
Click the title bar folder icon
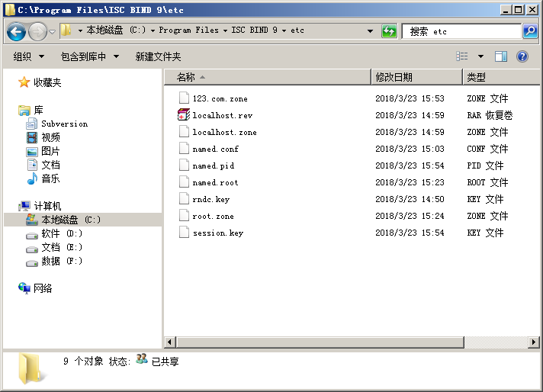(x=10, y=9)
